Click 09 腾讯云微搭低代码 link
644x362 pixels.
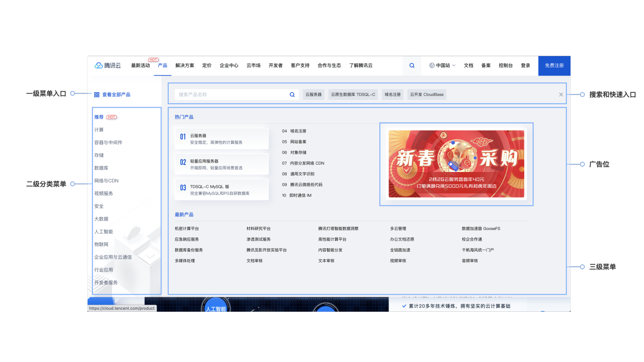tap(302, 185)
